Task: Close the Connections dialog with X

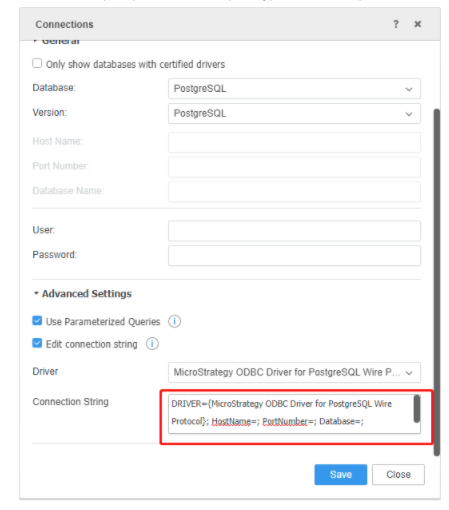Action: 417,24
